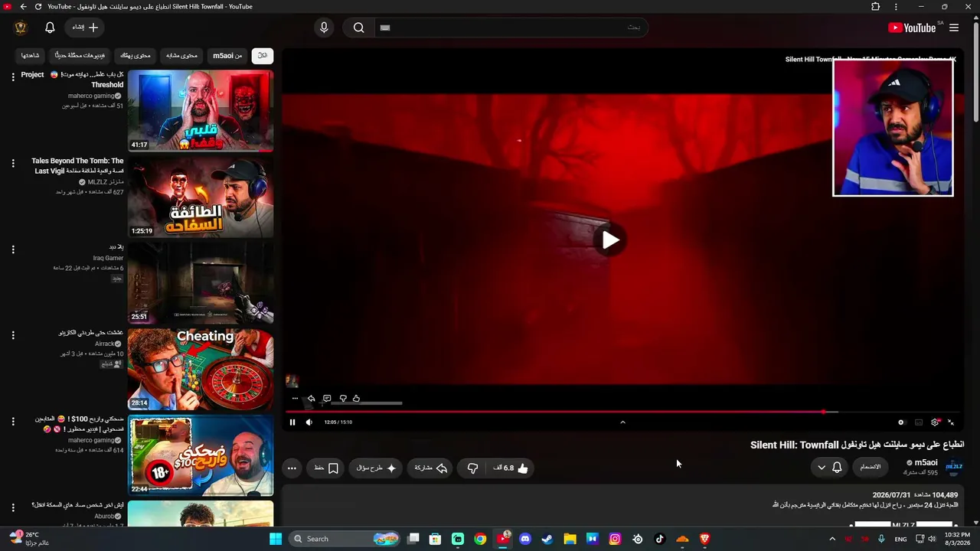
Task: Open options menu for the $100 video
Action: [13, 422]
